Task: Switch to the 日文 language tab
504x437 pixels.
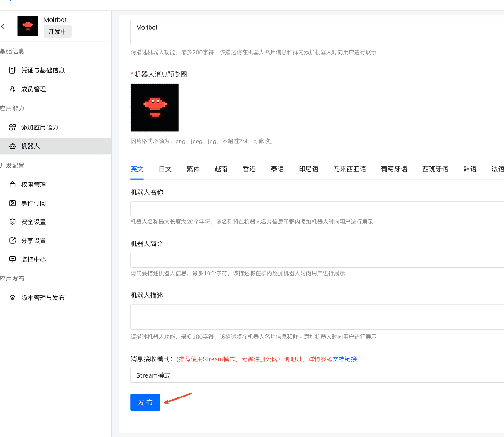Action: click(x=165, y=169)
